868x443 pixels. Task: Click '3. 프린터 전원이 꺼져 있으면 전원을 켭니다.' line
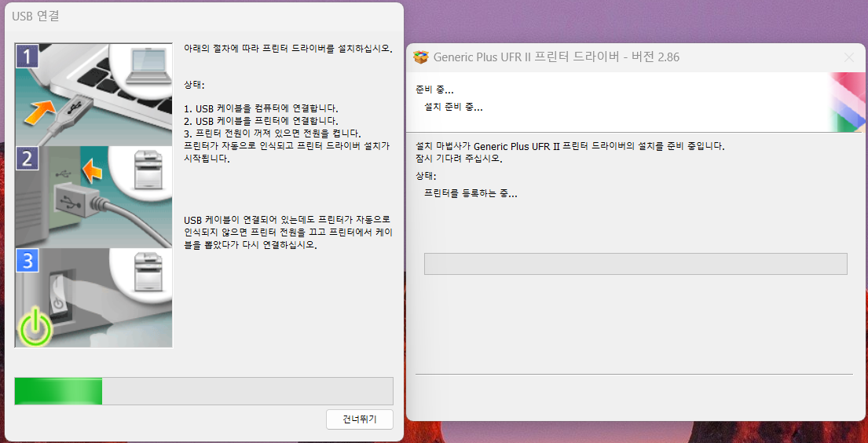point(273,134)
